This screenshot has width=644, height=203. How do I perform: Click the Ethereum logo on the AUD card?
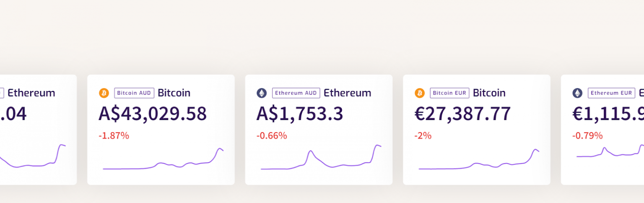click(262, 93)
